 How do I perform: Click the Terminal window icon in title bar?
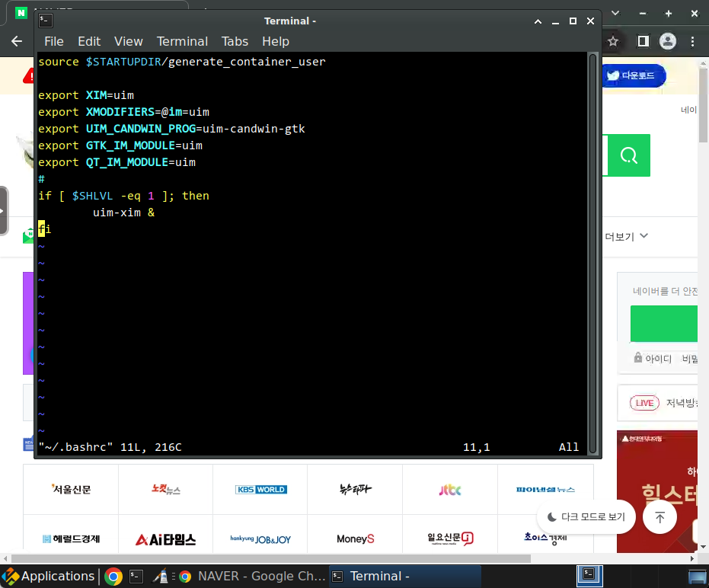[46, 21]
